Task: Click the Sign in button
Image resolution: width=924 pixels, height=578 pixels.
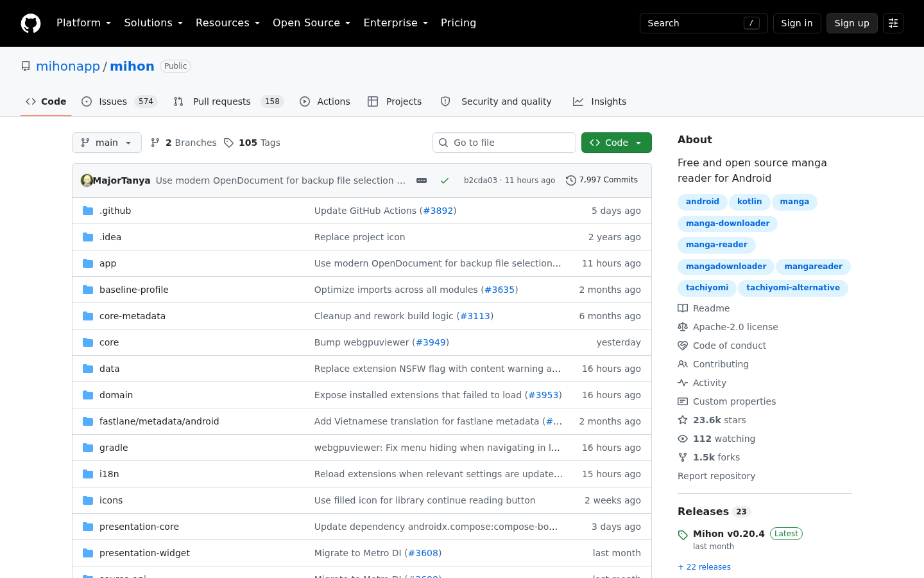Action: [797, 23]
